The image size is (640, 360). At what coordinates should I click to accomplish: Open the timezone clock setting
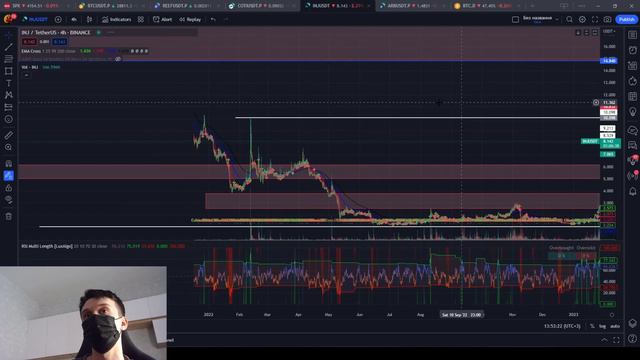coord(562,326)
